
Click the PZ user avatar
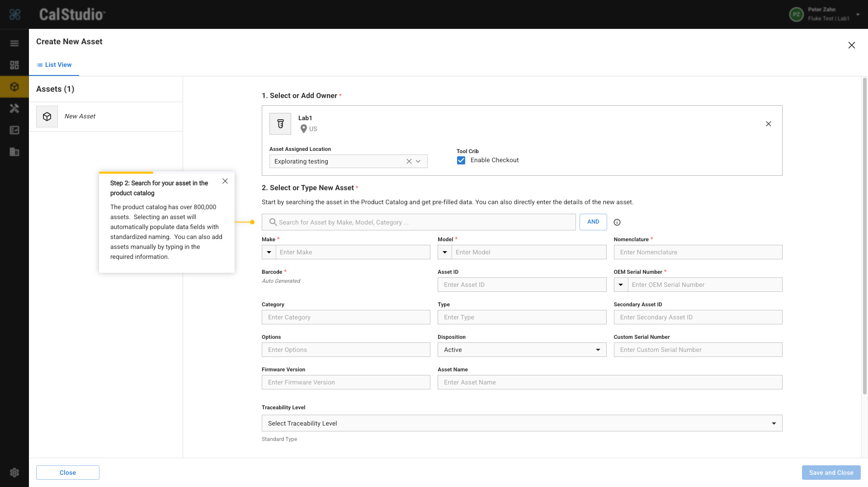[796, 14]
